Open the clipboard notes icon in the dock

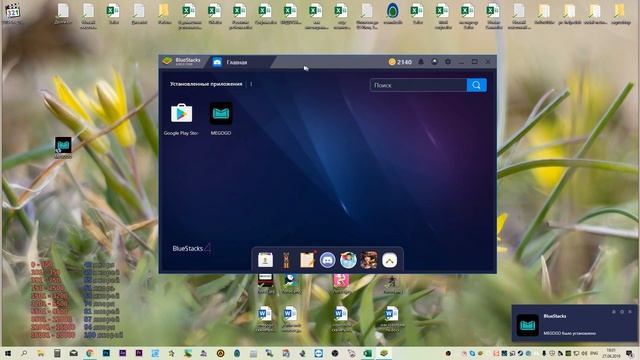[x=307, y=260]
